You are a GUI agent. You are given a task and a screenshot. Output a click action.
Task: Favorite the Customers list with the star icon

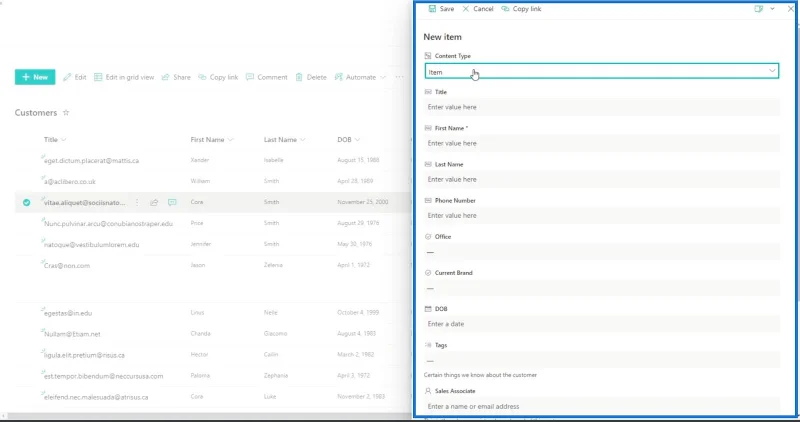pos(66,113)
